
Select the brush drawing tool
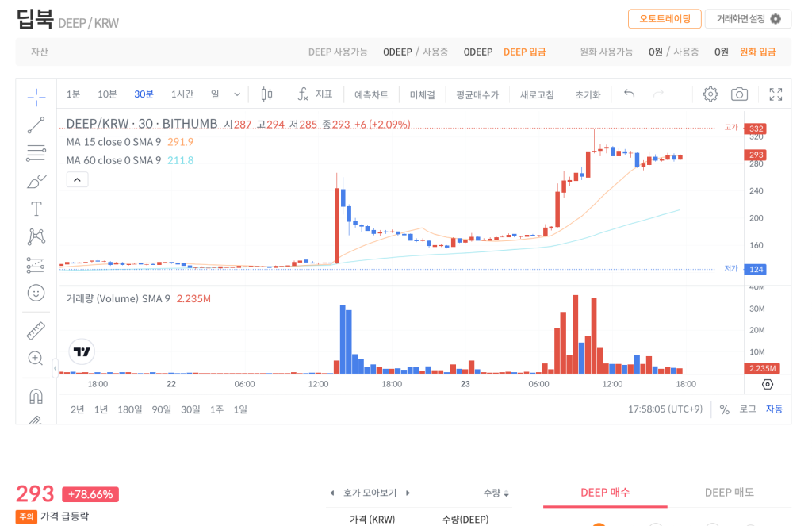point(36,182)
